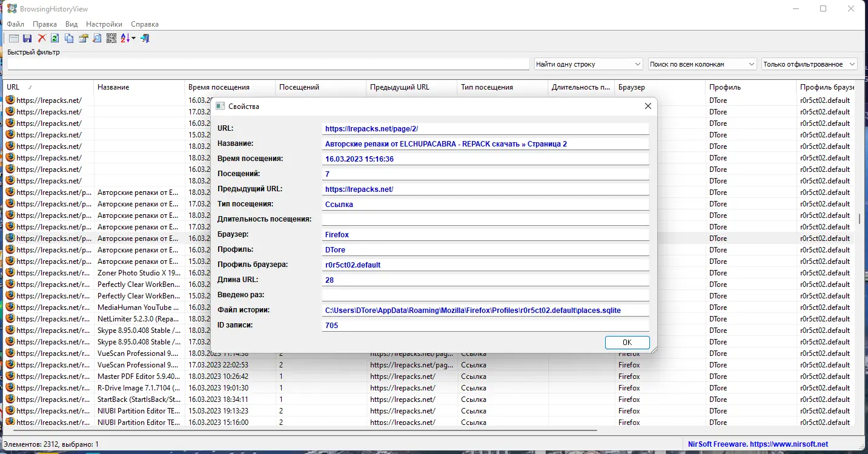Select the 'NetLimiter 5.2.3.0 (Repa...' row title
The image size is (868, 454).
139,319
